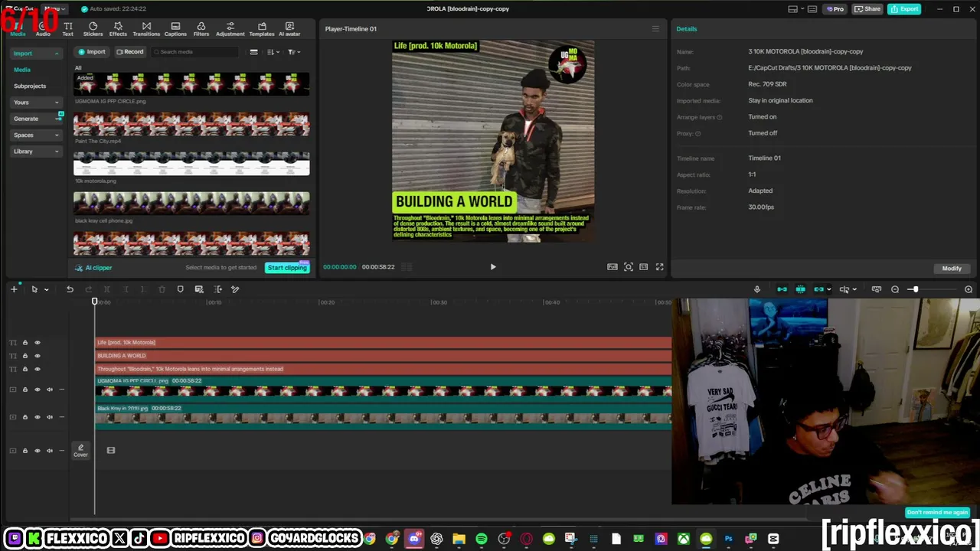The height and width of the screenshot is (551, 980).
Task: Open Spotify from the taskbar
Action: coord(482,539)
